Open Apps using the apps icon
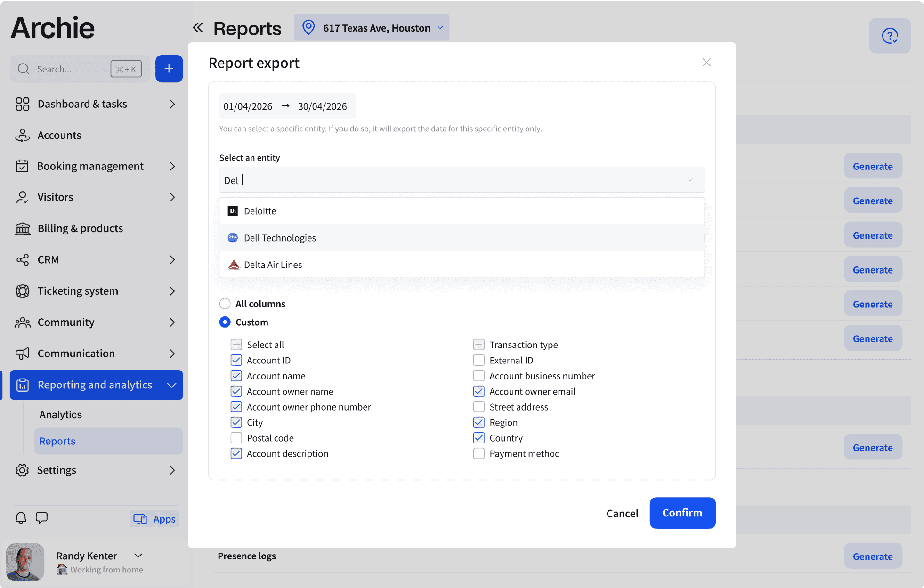Viewport: 924px width, 588px height. (x=140, y=518)
